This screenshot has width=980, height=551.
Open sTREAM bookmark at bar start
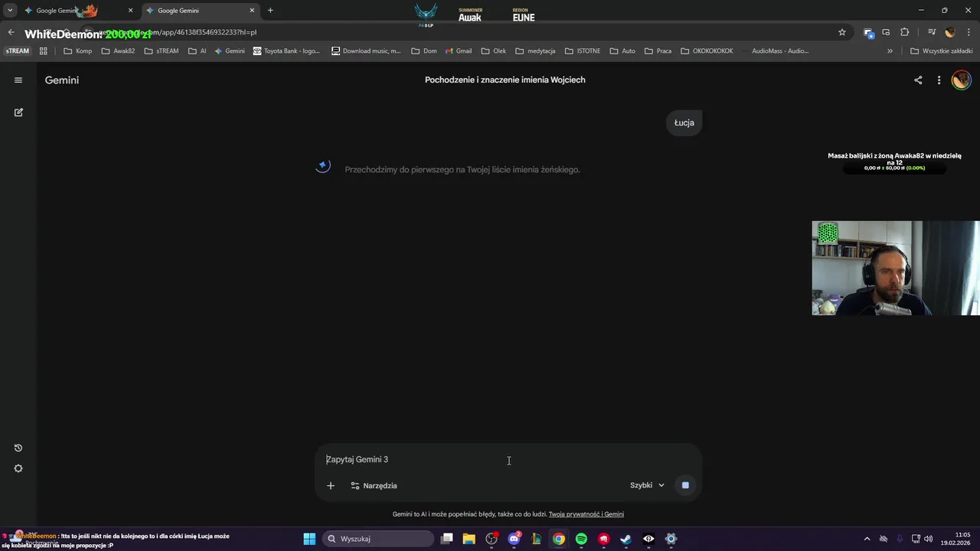18,51
